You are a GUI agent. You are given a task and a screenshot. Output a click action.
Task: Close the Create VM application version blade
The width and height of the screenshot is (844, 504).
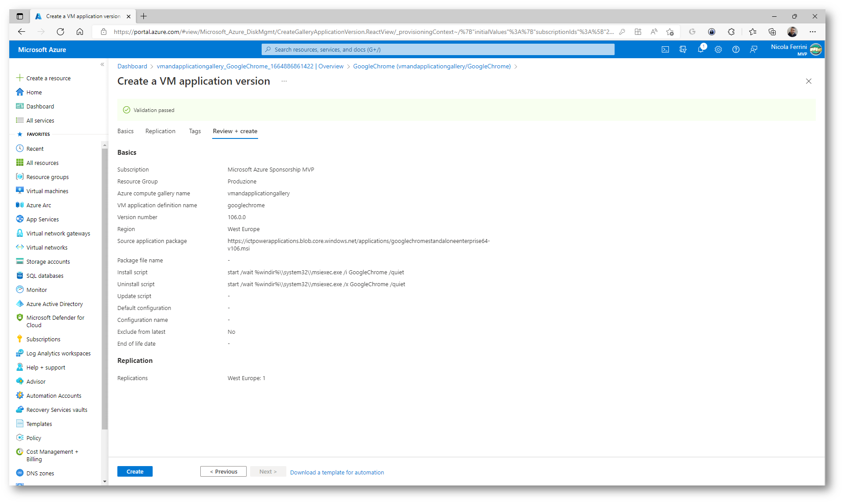[809, 81]
